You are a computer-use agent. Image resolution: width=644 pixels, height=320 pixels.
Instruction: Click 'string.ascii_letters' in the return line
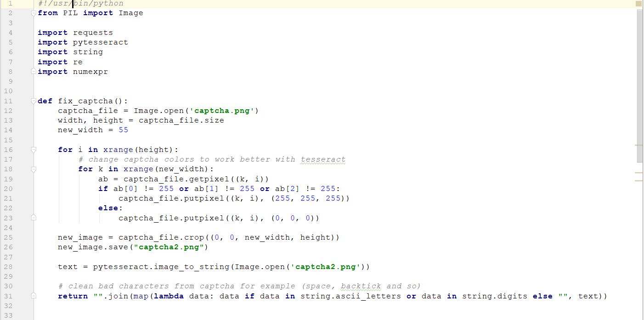click(x=351, y=296)
